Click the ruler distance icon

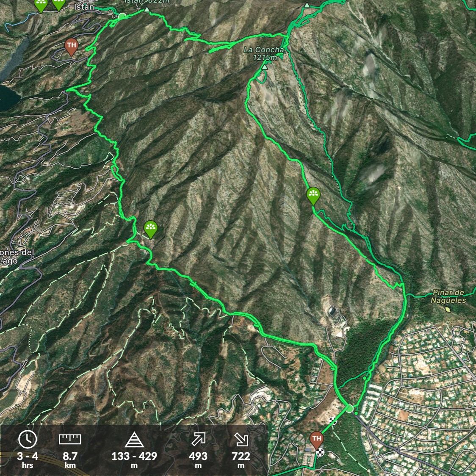coord(70,439)
